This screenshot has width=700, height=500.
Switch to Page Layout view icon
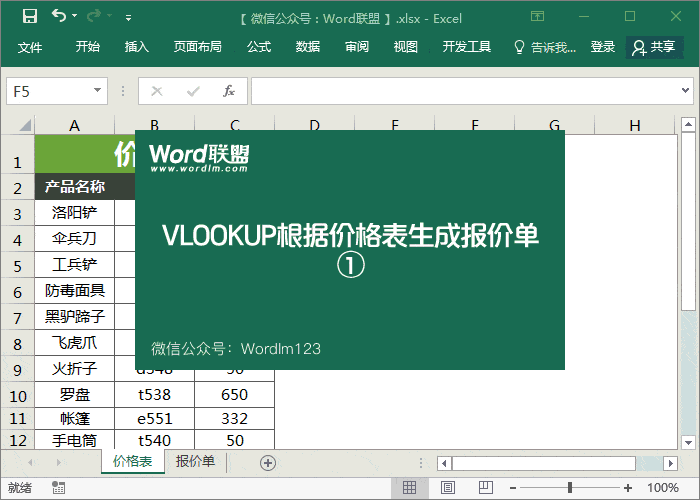click(448, 488)
